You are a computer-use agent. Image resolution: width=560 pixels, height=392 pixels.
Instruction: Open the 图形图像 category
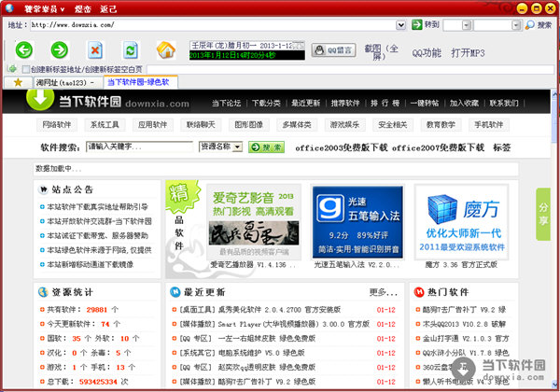coord(249,125)
